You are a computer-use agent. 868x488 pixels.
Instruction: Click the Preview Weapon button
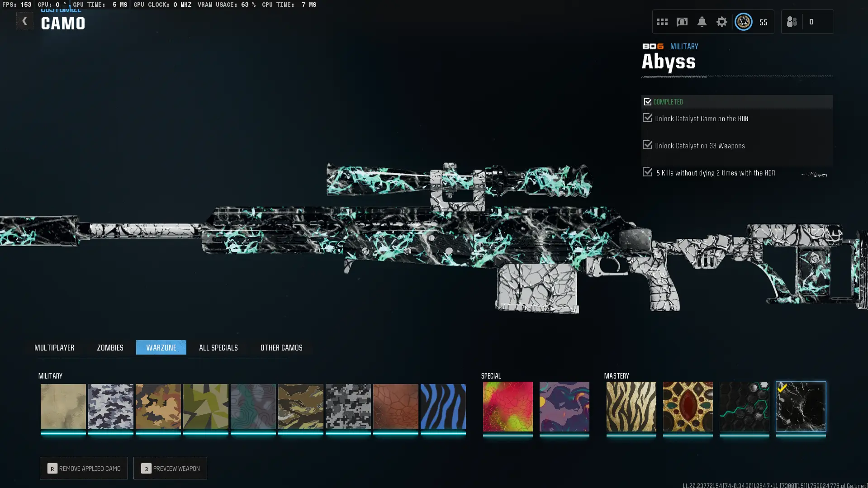(x=170, y=468)
